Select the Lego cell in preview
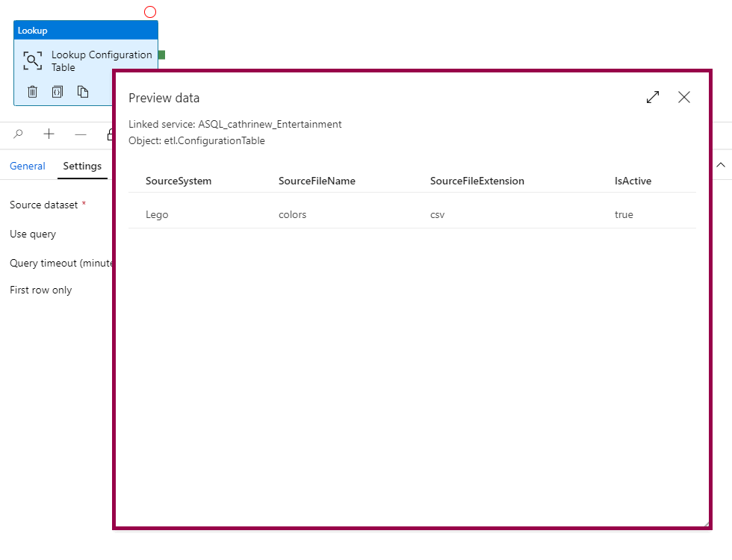Image resolution: width=732 pixels, height=560 pixels. pos(157,214)
